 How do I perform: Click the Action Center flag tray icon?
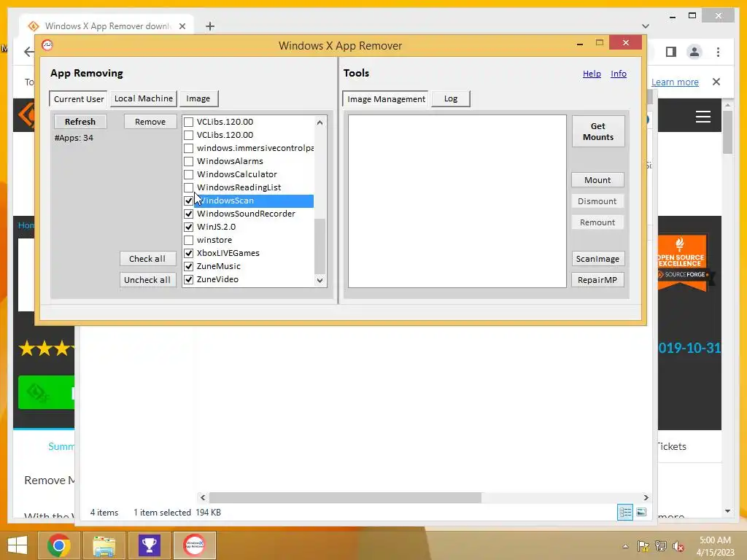pyautogui.click(x=643, y=546)
